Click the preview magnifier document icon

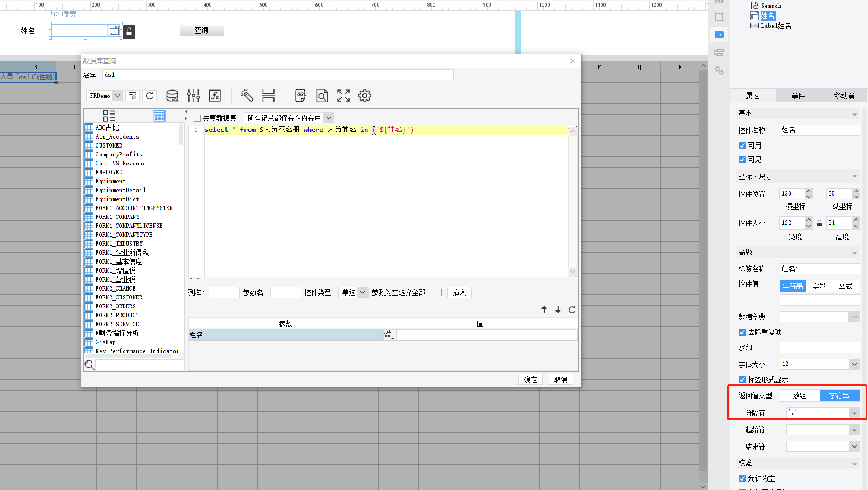[x=322, y=96]
